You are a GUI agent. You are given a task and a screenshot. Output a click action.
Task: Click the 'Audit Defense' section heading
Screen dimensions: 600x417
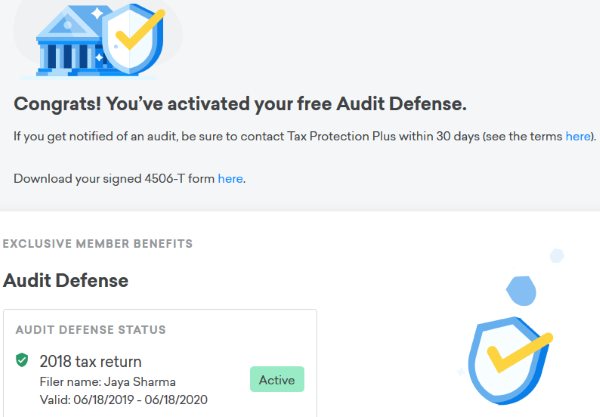[x=66, y=280]
